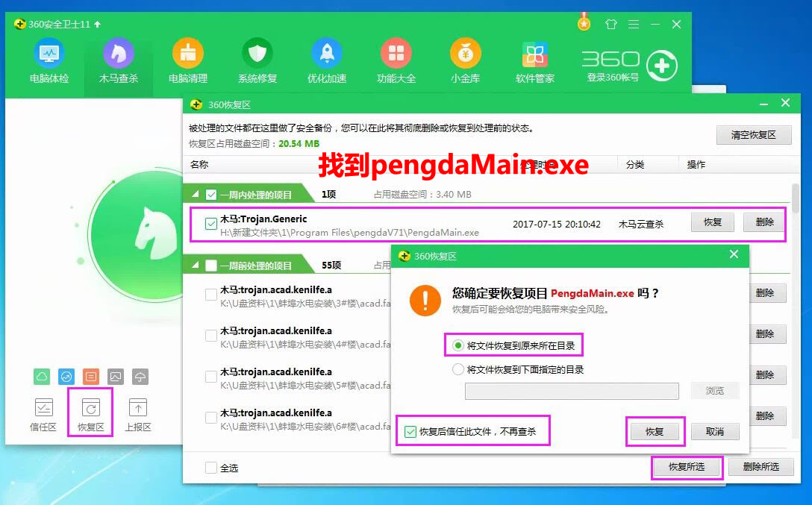Confirm with the dialog's 恢复 button

coord(655,432)
